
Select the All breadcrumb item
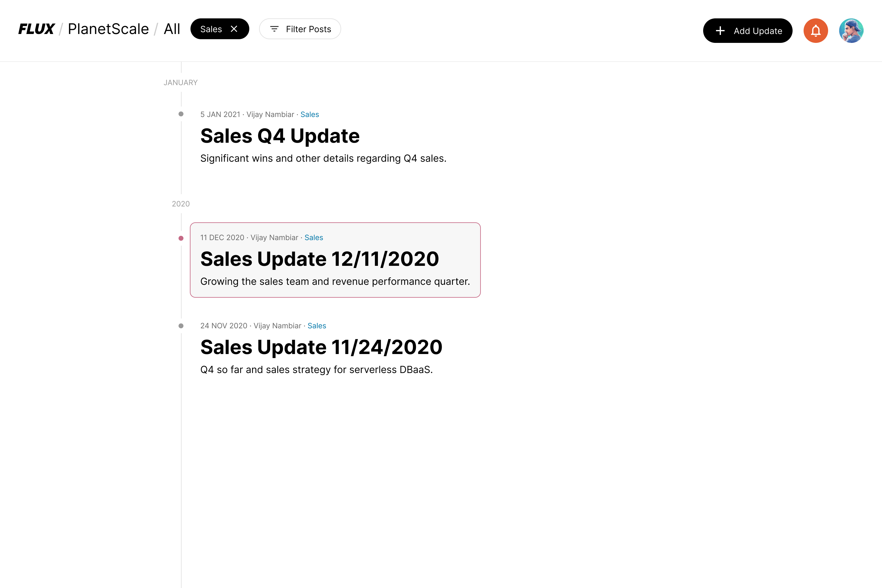(172, 29)
